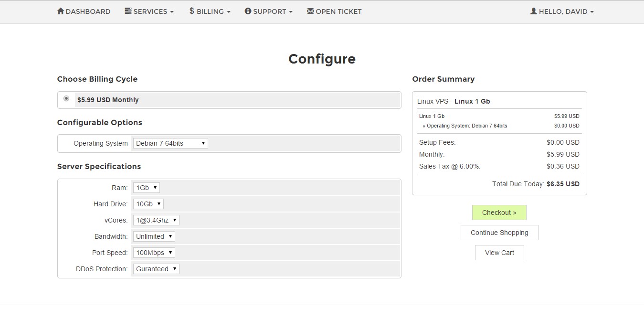Click the Monthly: label in Order Summary
The image size is (644, 319).
[x=432, y=154]
